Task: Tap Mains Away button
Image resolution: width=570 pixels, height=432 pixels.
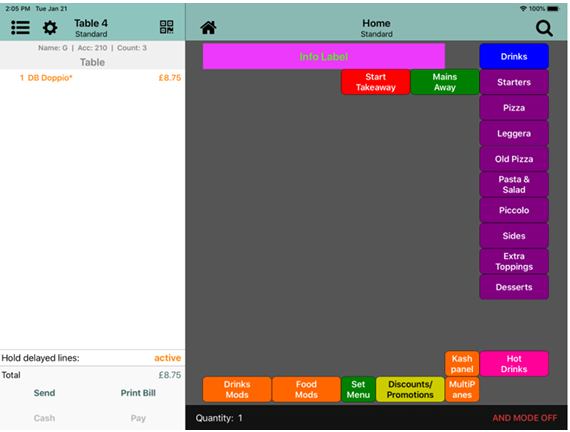Action: [x=445, y=82]
